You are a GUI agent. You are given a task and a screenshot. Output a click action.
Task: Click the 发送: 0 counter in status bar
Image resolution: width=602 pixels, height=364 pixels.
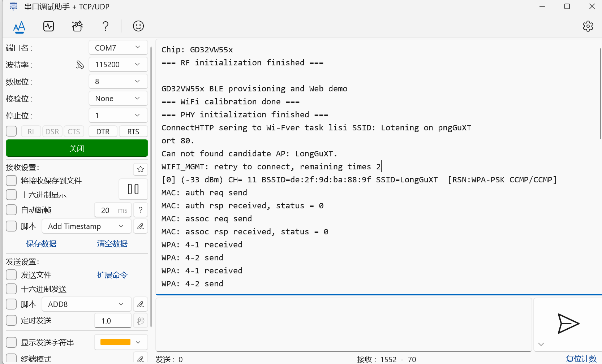point(169,359)
